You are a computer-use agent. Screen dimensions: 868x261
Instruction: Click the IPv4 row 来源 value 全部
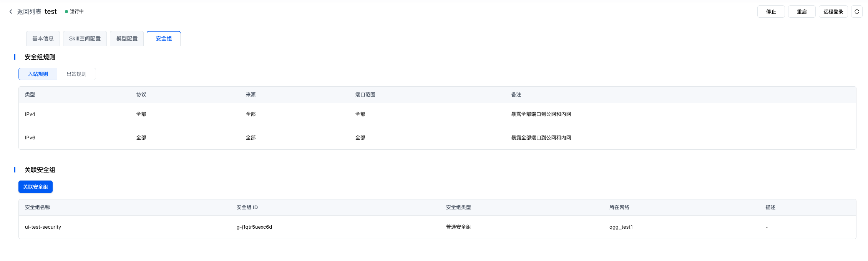coord(251,114)
